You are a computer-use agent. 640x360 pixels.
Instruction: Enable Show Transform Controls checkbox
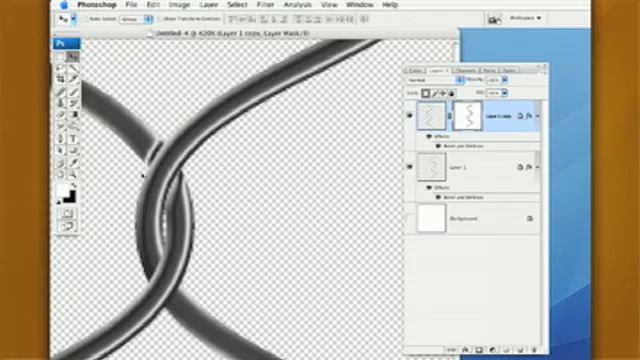click(x=160, y=19)
